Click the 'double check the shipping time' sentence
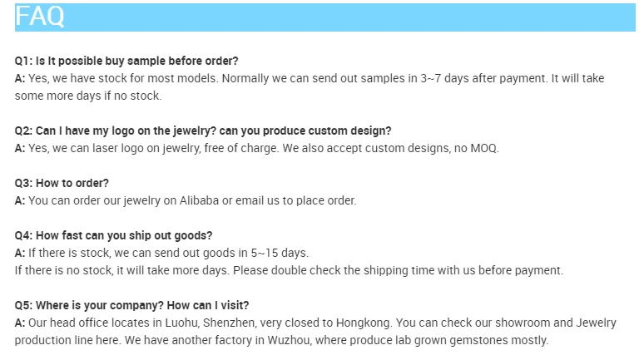This screenshot has width=644, height=360. pos(398,270)
